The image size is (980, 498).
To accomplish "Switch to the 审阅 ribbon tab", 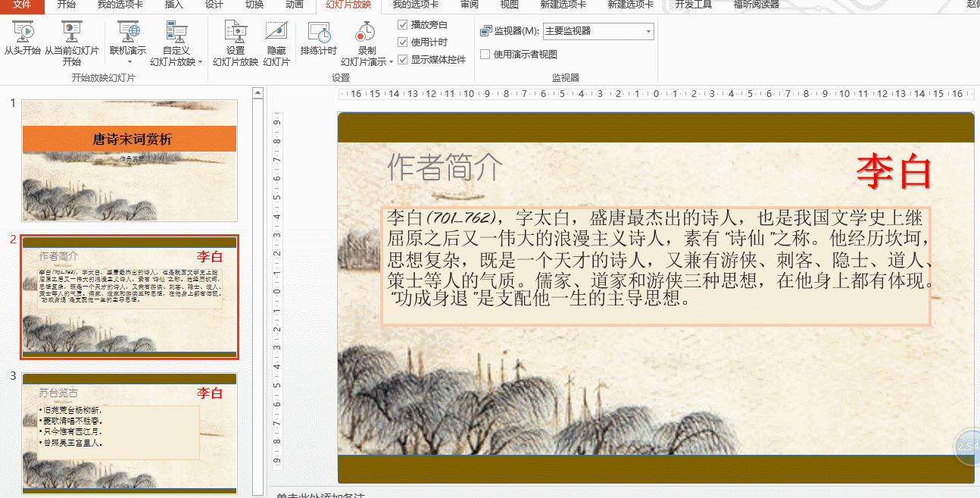I will pos(470,5).
